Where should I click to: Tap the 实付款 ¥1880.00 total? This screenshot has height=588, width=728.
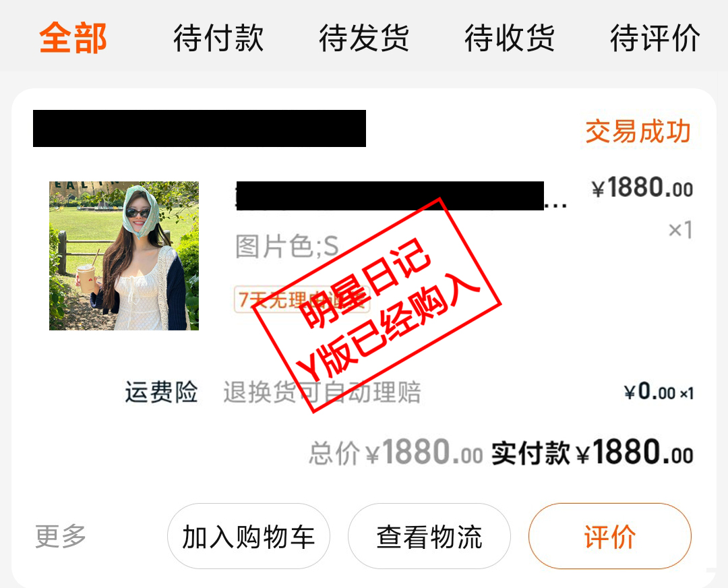[592, 452]
